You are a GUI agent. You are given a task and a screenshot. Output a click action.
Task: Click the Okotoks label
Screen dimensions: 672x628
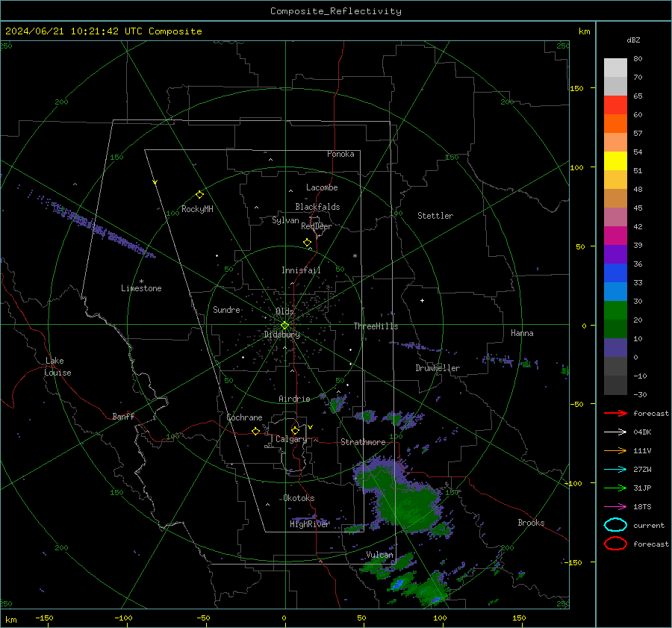(299, 498)
